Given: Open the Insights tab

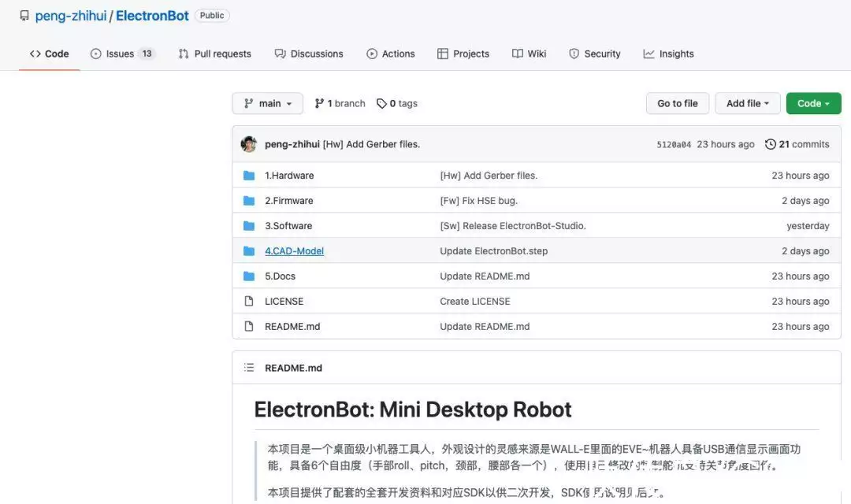Looking at the screenshot, I should [x=669, y=54].
